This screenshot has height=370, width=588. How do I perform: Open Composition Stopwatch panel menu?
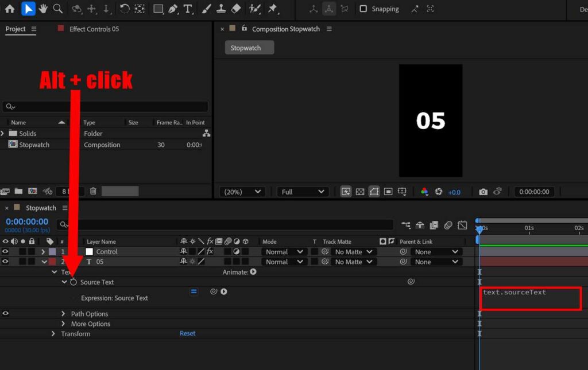click(x=329, y=29)
